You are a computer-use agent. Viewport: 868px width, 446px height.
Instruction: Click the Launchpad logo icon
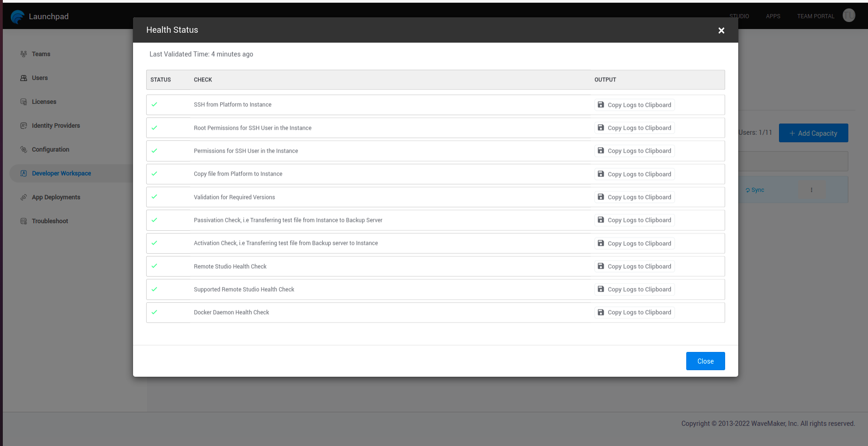click(17, 17)
